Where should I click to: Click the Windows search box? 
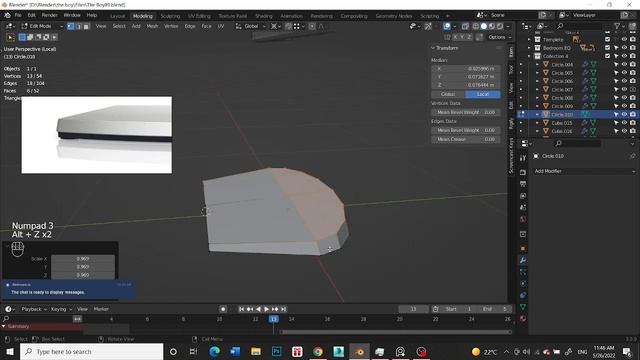point(91,351)
